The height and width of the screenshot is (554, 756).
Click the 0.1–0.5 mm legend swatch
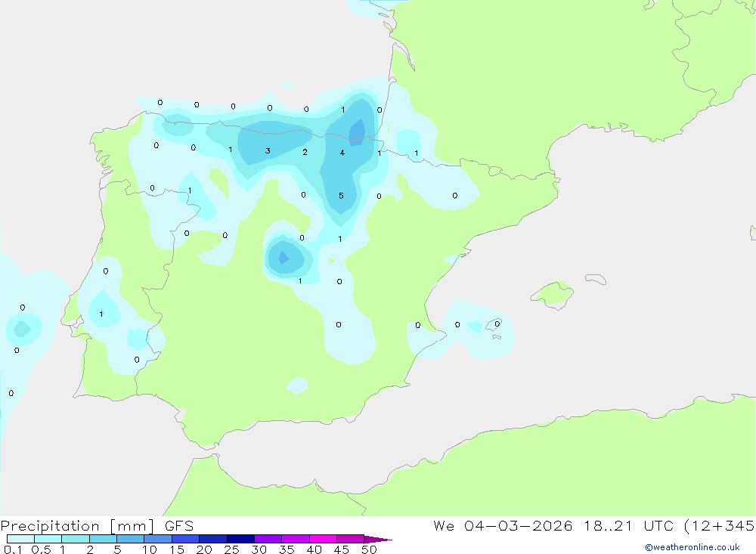(x=20, y=539)
